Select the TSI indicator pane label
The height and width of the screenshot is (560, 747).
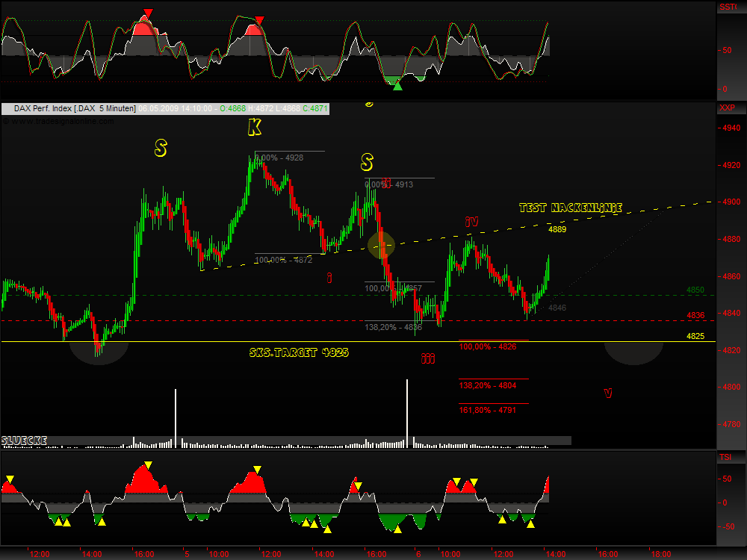tap(725, 457)
